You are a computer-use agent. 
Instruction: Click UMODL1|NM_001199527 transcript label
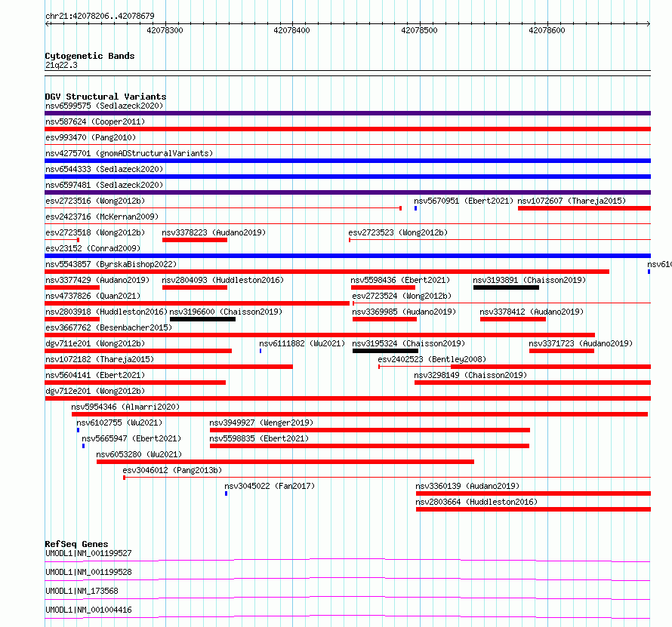[x=88, y=553]
